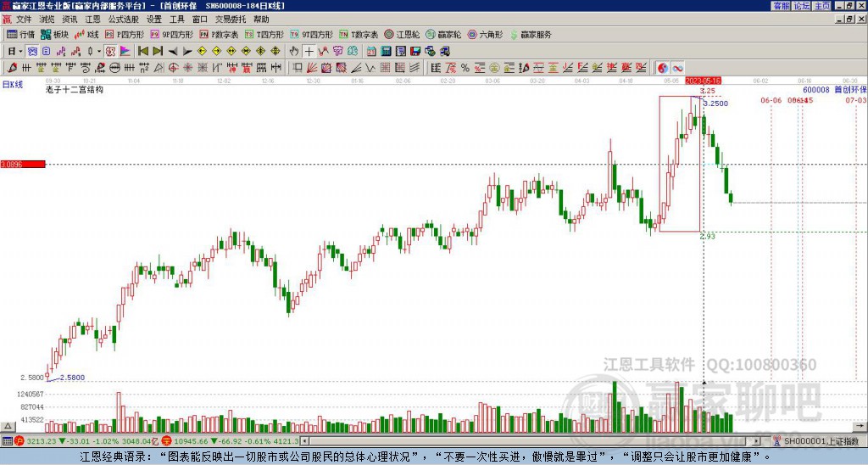The width and height of the screenshot is (868, 465).
Task: Toggle the yin-yang icon
Action: click(663, 68)
